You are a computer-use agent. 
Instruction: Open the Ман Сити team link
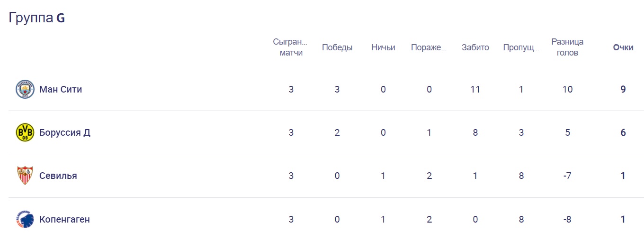pos(61,89)
